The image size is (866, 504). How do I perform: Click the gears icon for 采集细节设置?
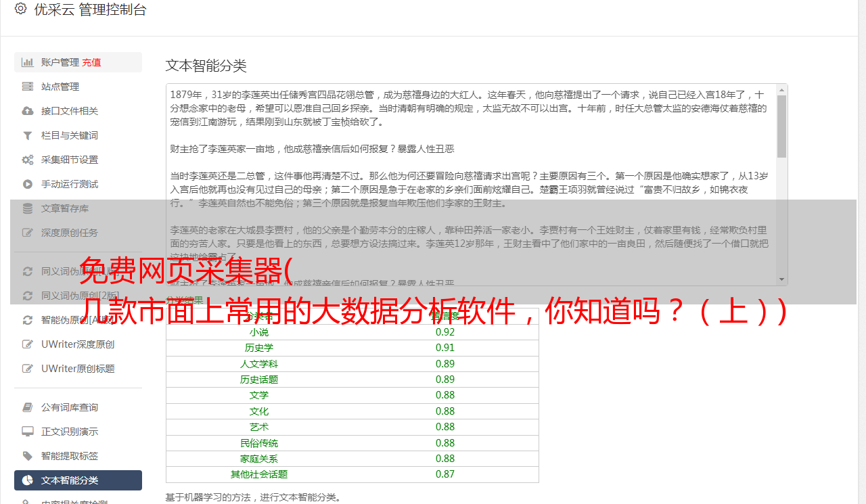tap(28, 160)
